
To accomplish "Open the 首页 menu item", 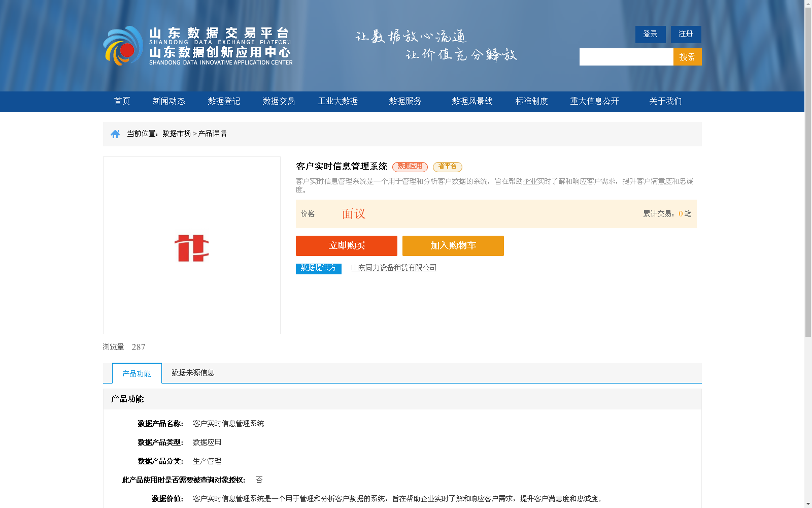I will point(122,101).
